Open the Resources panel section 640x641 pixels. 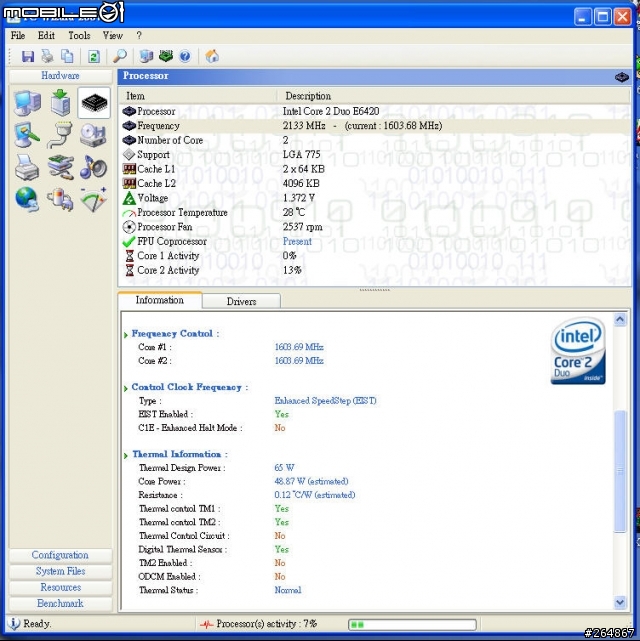tap(60, 587)
